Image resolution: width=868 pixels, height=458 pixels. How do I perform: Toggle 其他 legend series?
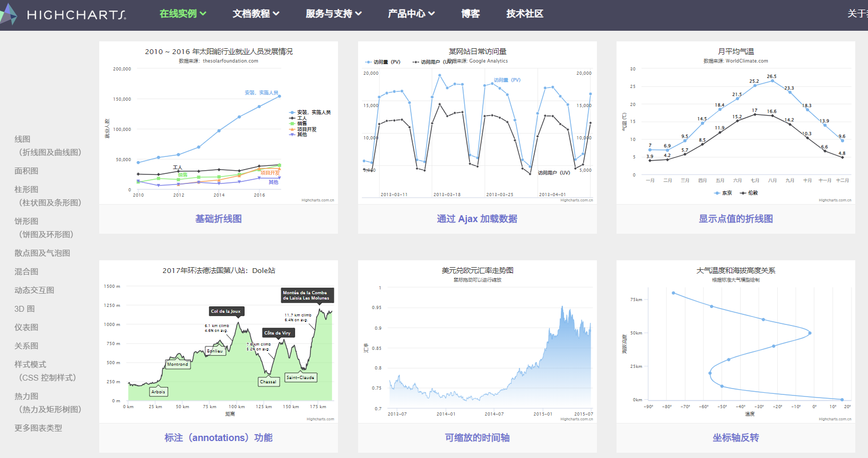click(298, 135)
